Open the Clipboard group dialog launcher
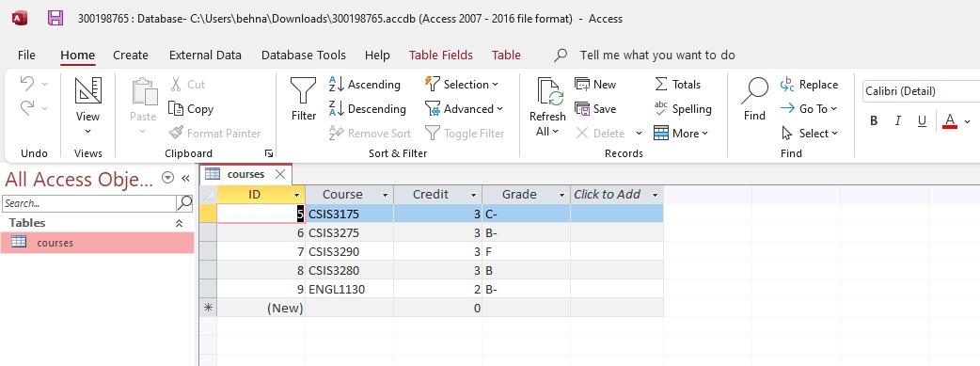The image size is (980, 366). point(269,153)
